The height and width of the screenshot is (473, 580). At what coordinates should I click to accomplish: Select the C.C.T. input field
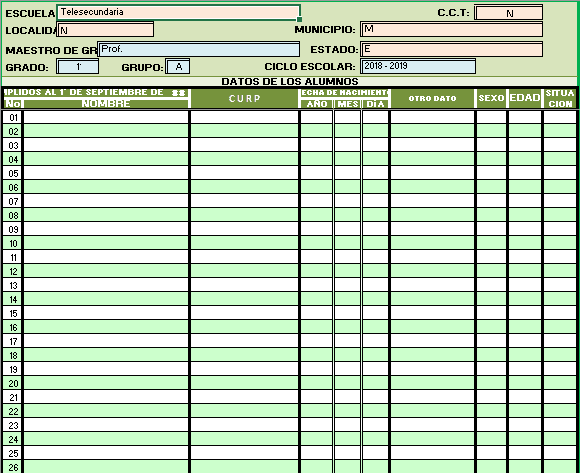pos(509,13)
